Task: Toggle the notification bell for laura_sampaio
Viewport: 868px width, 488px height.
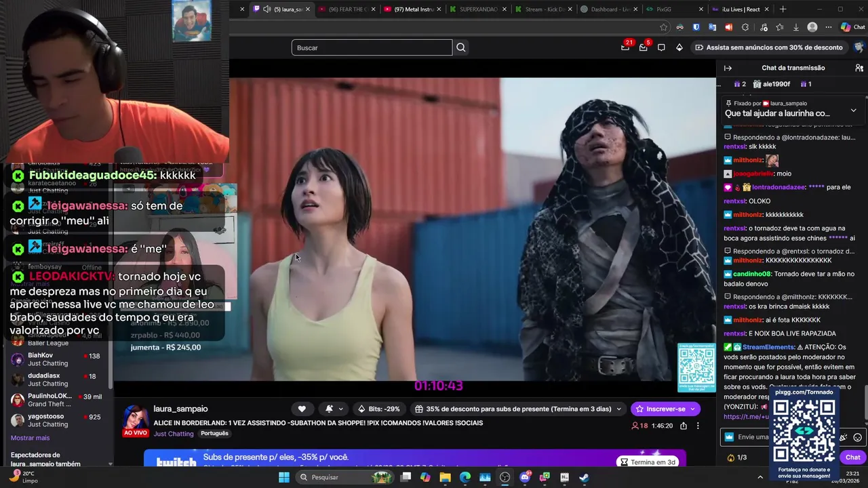Action: point(329,409)
